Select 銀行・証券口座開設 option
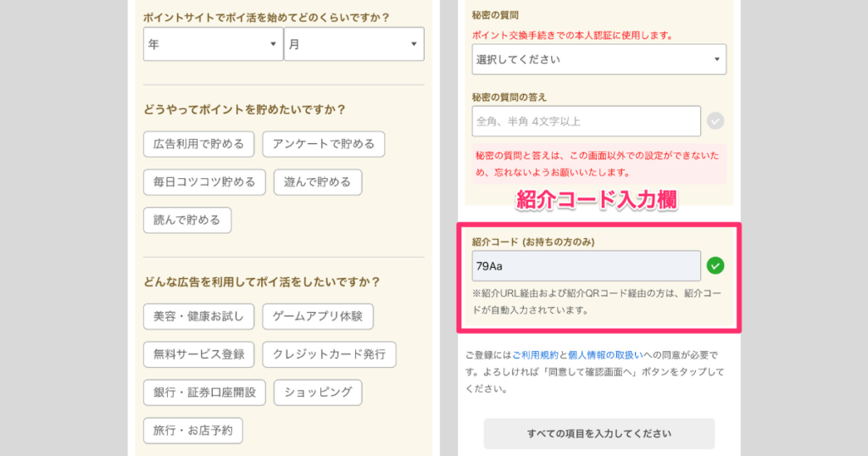Viewport: 868px width, 456px height. pyautogui.click(x=204, y=392)
